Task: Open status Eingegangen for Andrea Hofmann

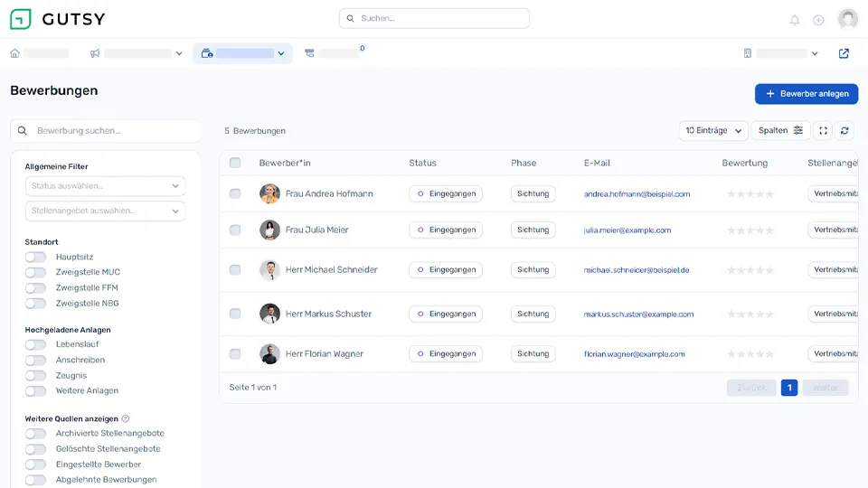Action: [x=446, y=193]
